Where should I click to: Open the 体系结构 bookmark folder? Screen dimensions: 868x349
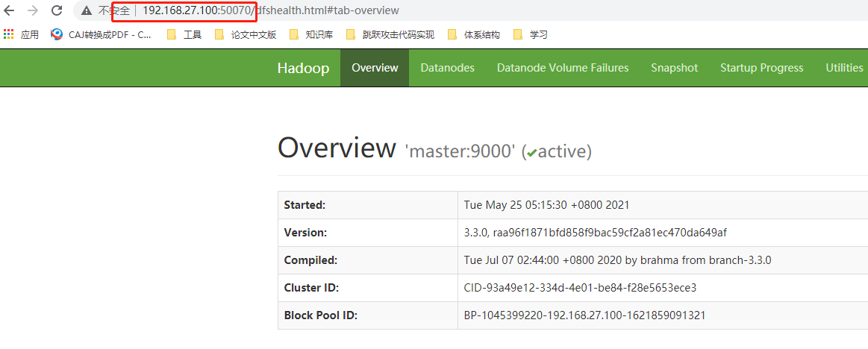(x=474, y=35)
